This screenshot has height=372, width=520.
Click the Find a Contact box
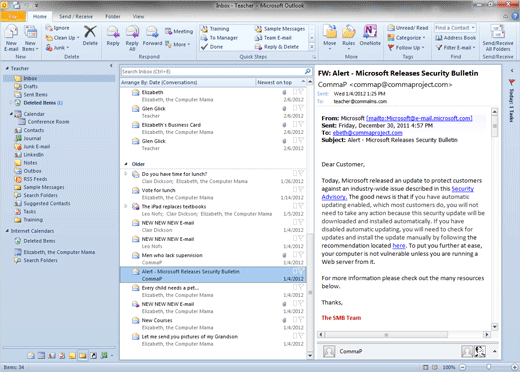click(x=455, y=28)
